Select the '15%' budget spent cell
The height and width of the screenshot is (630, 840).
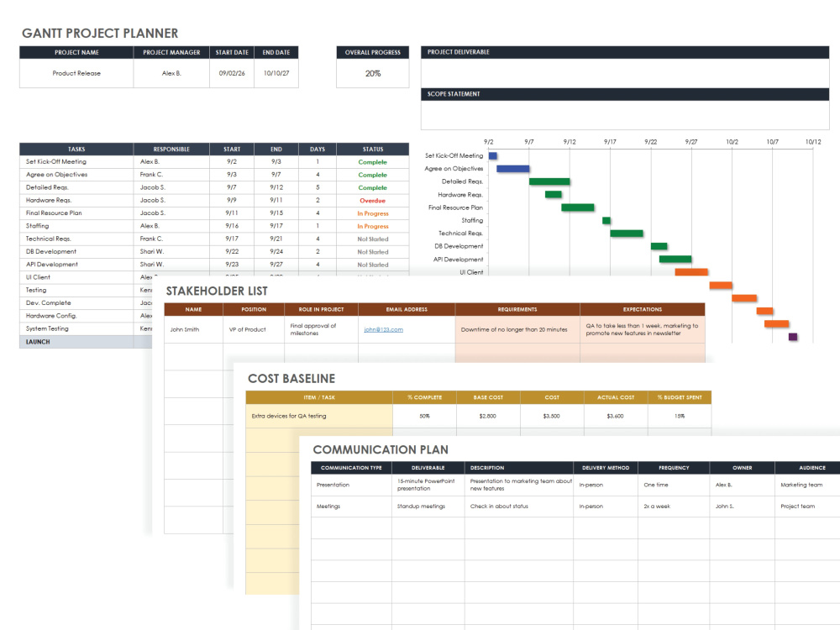coord(680,416)
